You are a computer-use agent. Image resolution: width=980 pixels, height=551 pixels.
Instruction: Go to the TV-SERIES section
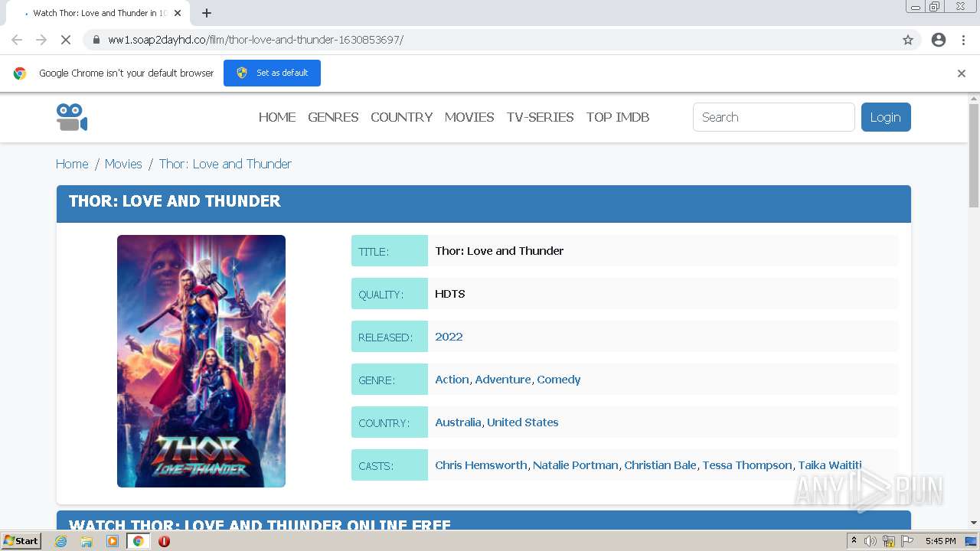541,117
